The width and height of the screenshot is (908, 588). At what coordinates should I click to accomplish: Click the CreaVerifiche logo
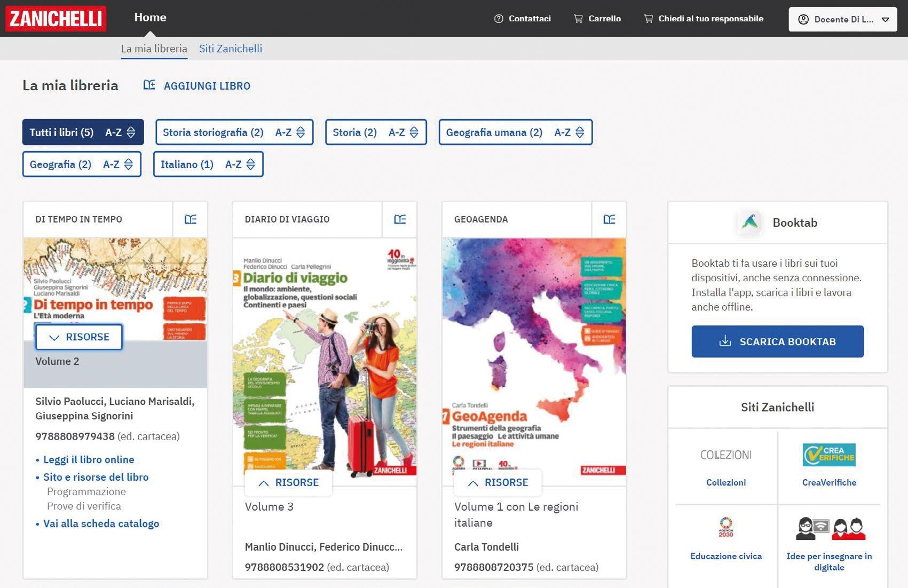[829, 455]
